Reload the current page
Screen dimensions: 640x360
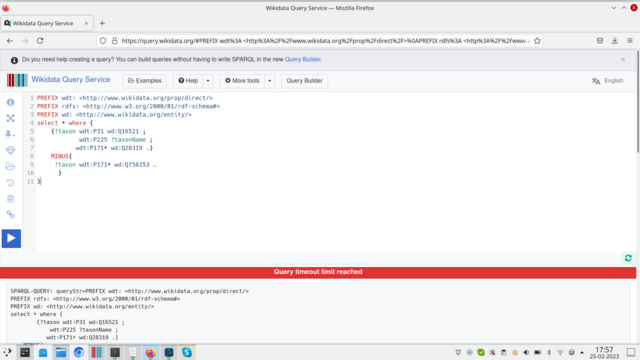(x=40, y=41)
